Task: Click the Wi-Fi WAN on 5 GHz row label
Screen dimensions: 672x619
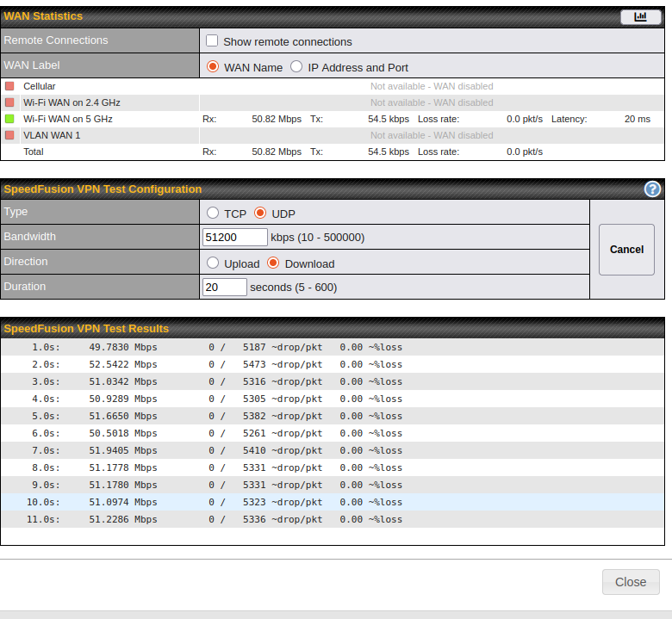Action: (x=67, y=119)
